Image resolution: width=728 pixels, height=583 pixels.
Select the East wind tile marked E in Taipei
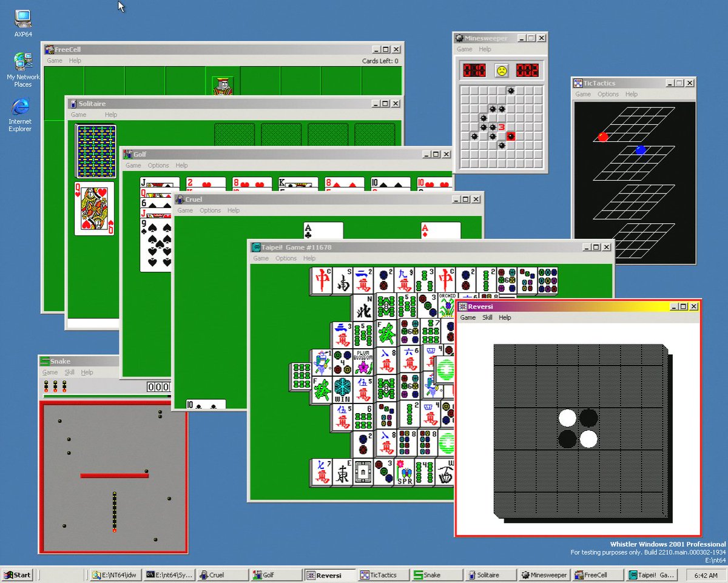point(343,472)
